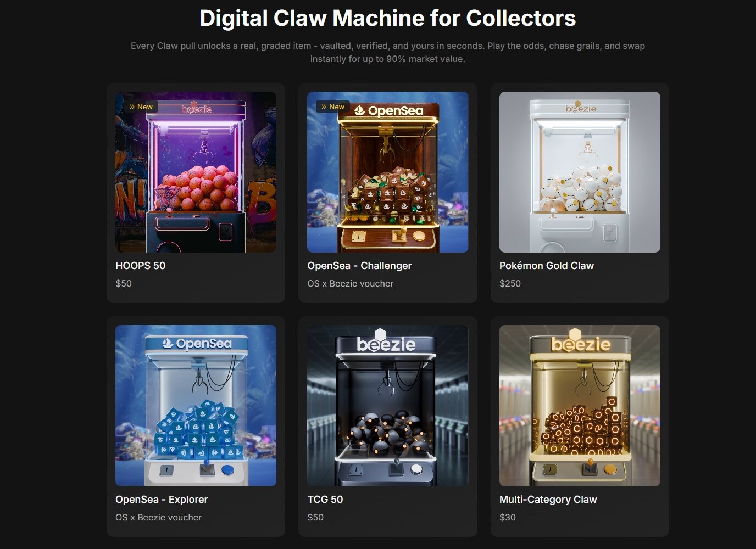Image resolution: width=756 pixels, height=549 pixels.
Task: Select the Pokémon Gold Claw machine image
Action: click(x=580, y=172)
